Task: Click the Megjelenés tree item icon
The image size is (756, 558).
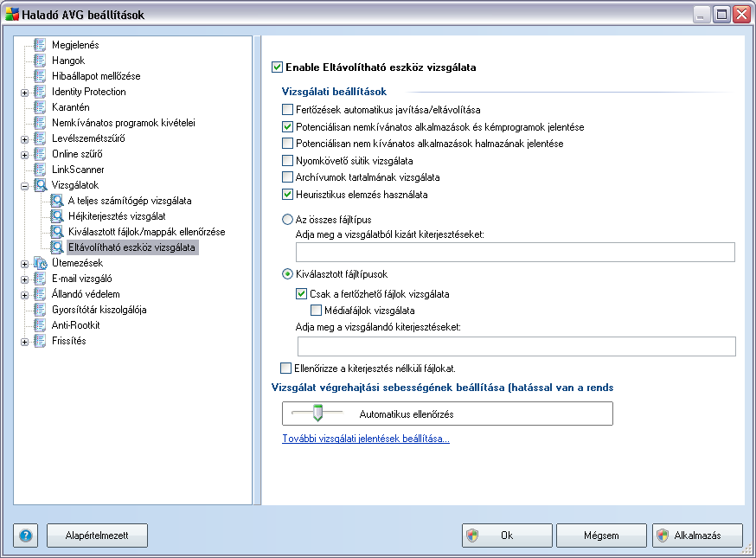Action: click(40, 45)
